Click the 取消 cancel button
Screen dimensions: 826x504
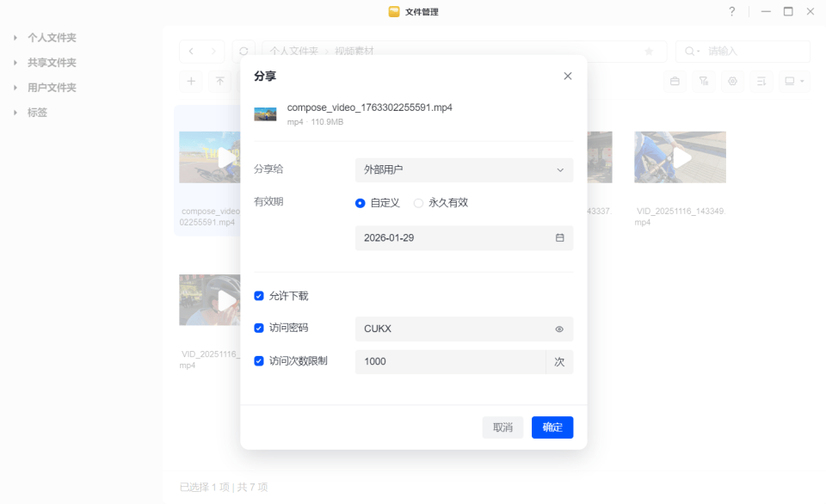pos(502,427)
